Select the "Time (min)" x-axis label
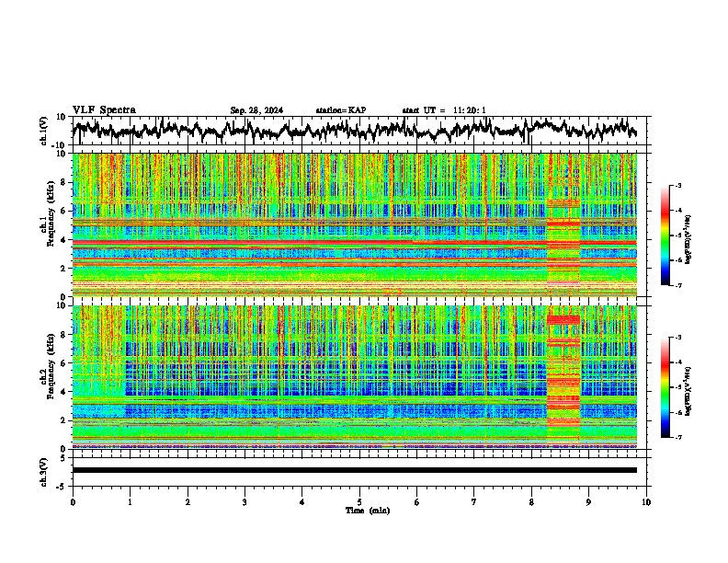The height and width of the screenshot is (563, 728). 368,511
